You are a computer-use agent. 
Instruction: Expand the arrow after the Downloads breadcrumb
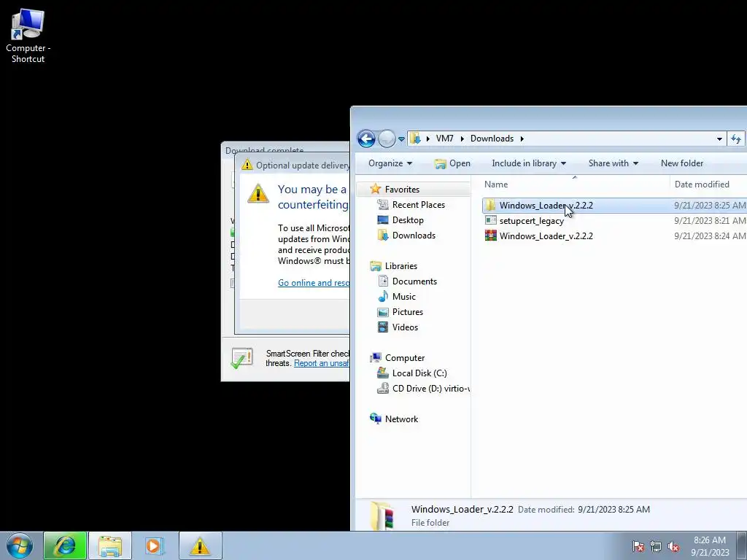[522, 139]
